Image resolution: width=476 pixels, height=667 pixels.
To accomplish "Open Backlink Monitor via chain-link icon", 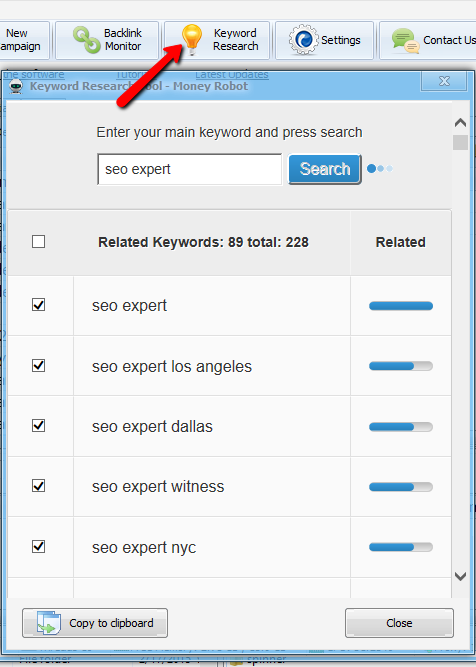I will coord(87,40).
